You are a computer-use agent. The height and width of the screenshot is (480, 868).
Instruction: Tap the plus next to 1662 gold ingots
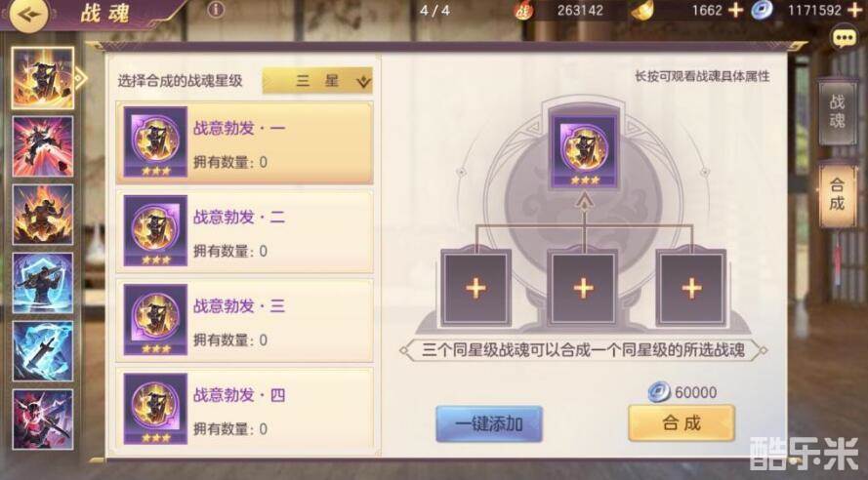pyautogui.click(x=735, y=10)
